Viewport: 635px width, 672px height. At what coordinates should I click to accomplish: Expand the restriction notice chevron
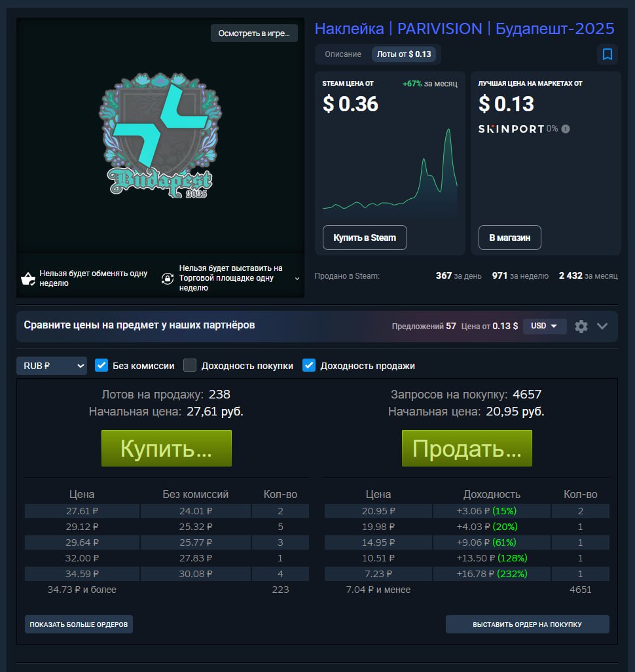297,279
